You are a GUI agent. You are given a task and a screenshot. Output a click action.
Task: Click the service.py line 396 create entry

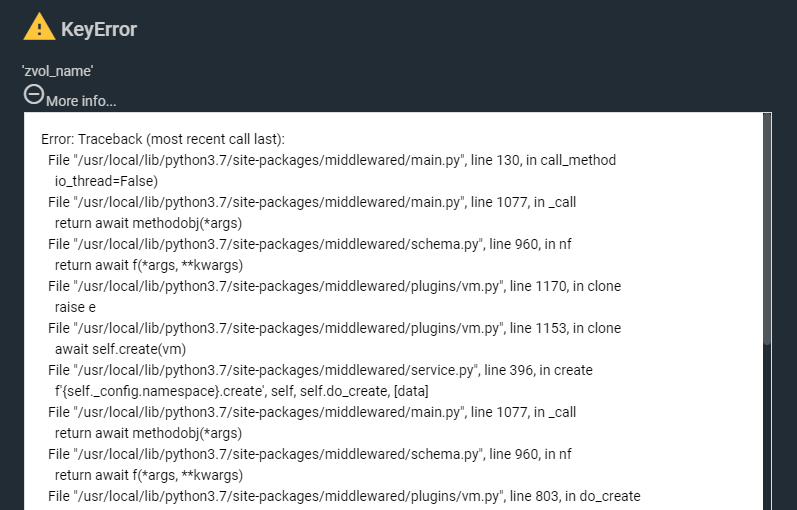point(320,370)
